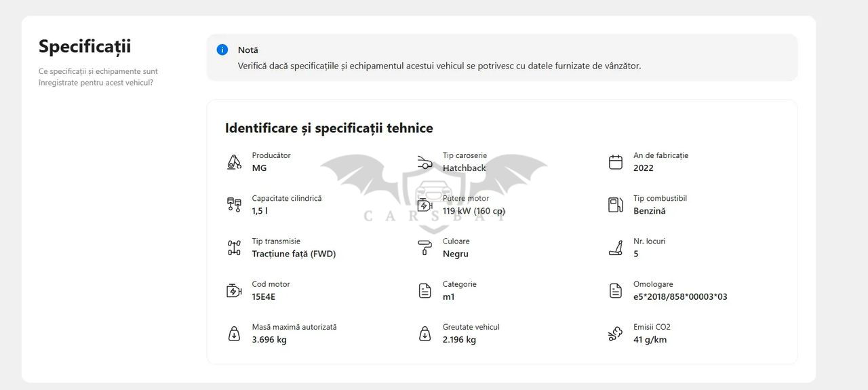Click the Producător manufacturer icon
Screen dimensions: 868x390
tap(234, 162)
